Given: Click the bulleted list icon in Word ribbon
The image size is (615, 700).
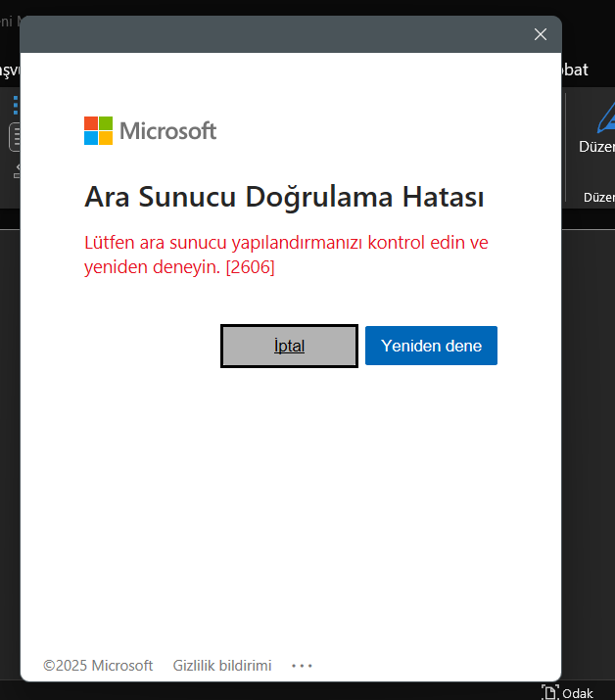Looking at the screenshot, I should 16,105.
